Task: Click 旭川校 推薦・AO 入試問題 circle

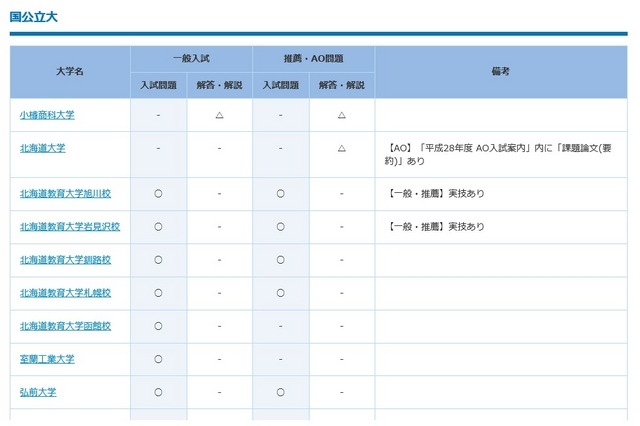Action: tap(281, 194)
